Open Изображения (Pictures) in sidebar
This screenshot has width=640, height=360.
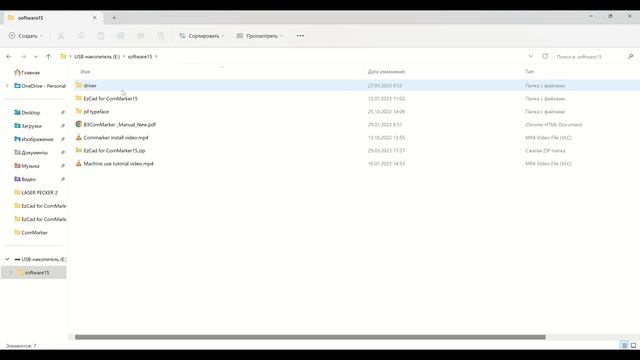(33, 139)
